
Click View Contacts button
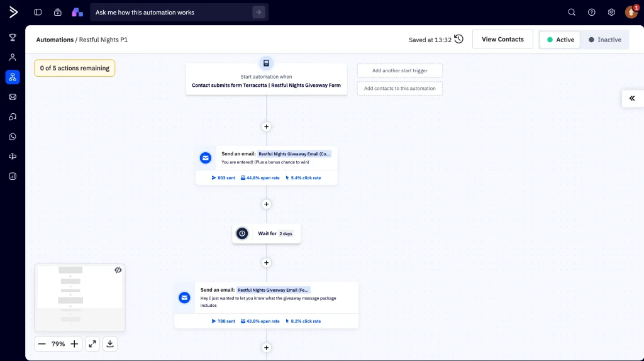[502, 40]
